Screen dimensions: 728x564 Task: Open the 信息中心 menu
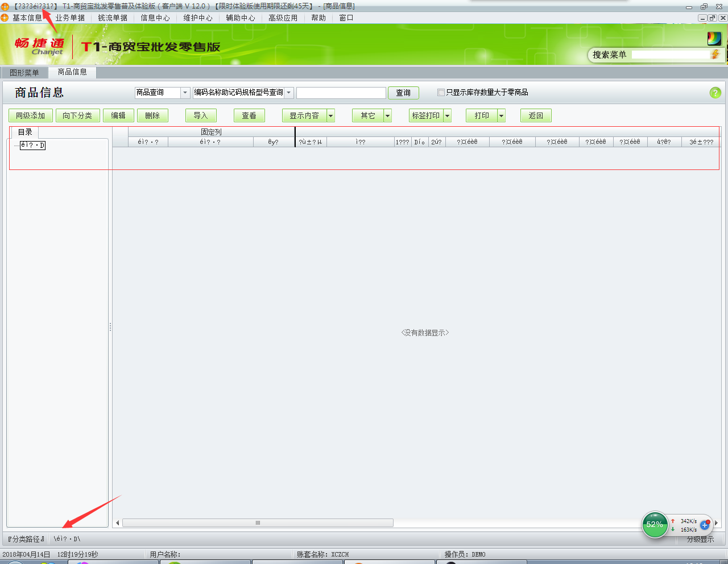(x=155, y=18)
